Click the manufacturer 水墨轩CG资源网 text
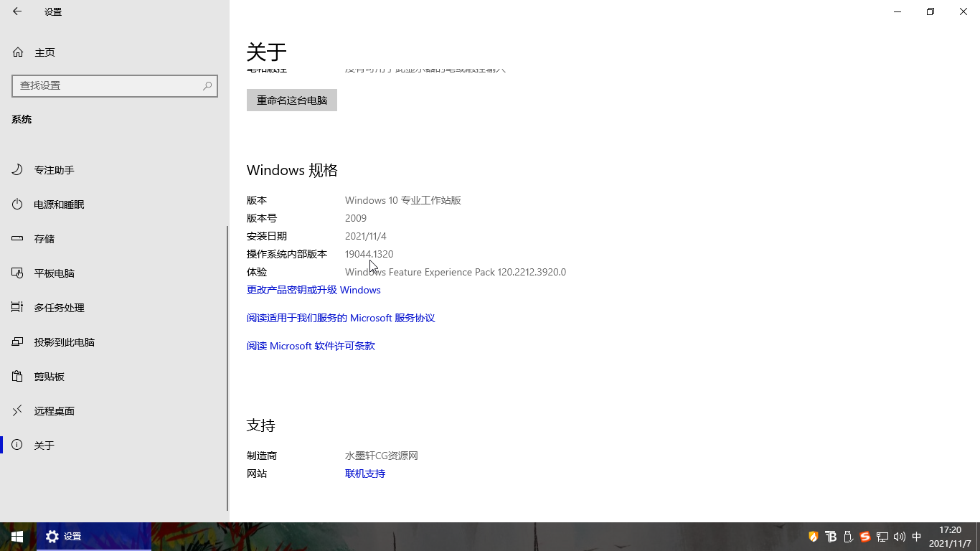This screenshot has height=551, width=980. tap(382, 456)
